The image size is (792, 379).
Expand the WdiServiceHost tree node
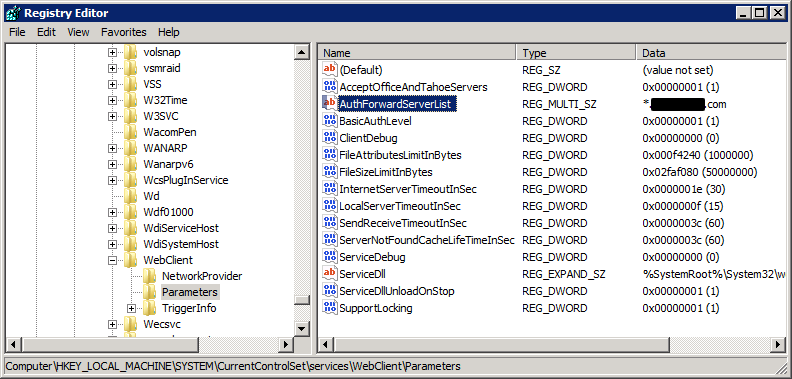point(112,228)
